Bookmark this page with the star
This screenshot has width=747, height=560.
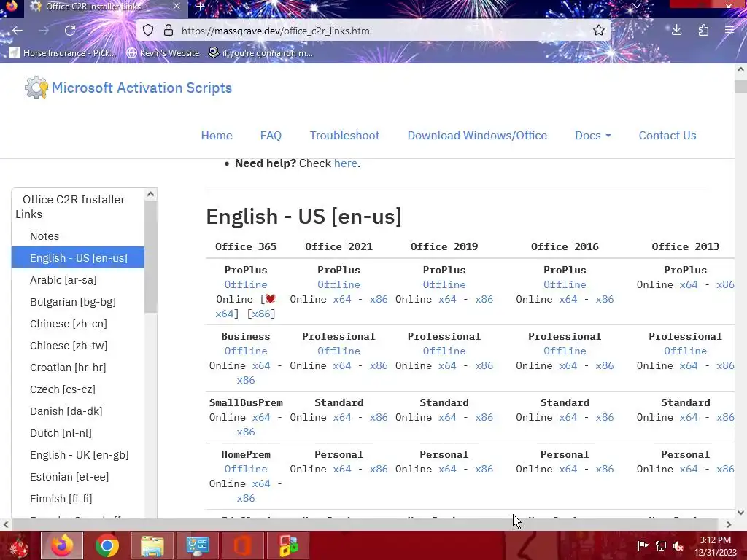coord(599,31)
